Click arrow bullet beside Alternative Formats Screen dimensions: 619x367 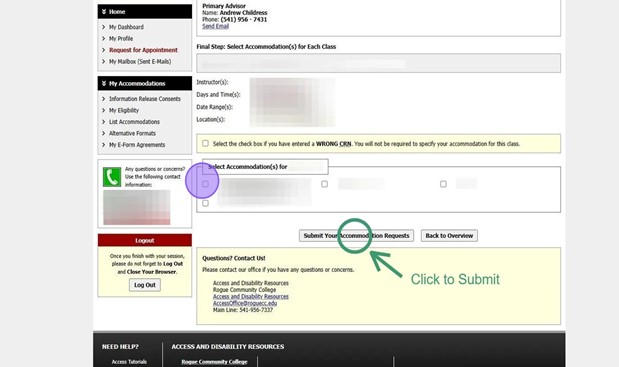tap(103, 133)
